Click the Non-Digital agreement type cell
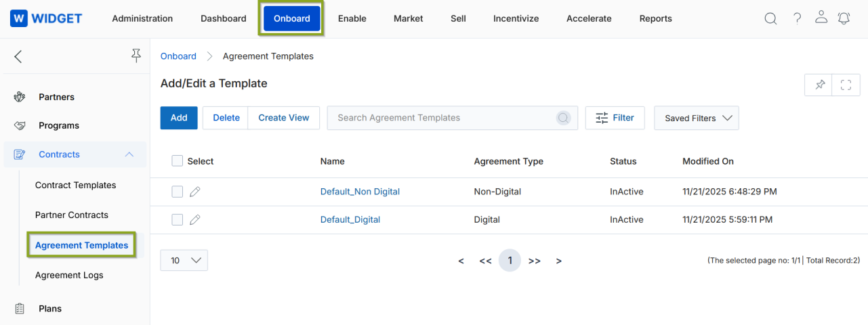 point(498,192)
